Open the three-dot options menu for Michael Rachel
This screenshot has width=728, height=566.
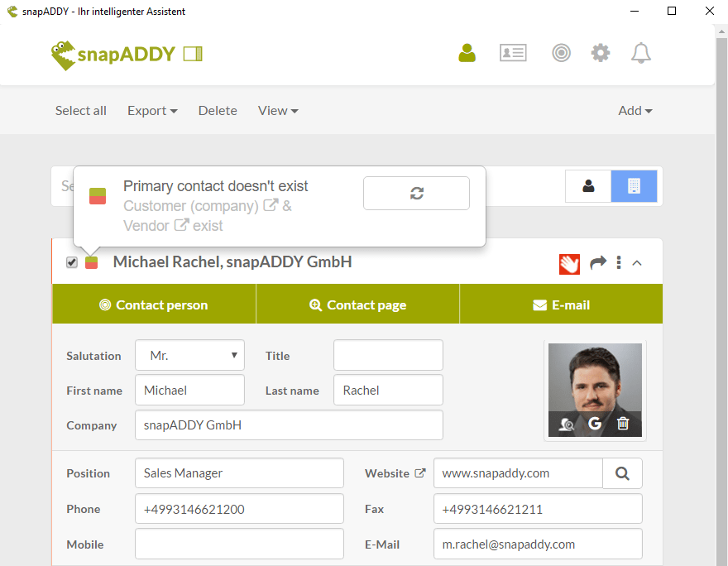[618, 263]
